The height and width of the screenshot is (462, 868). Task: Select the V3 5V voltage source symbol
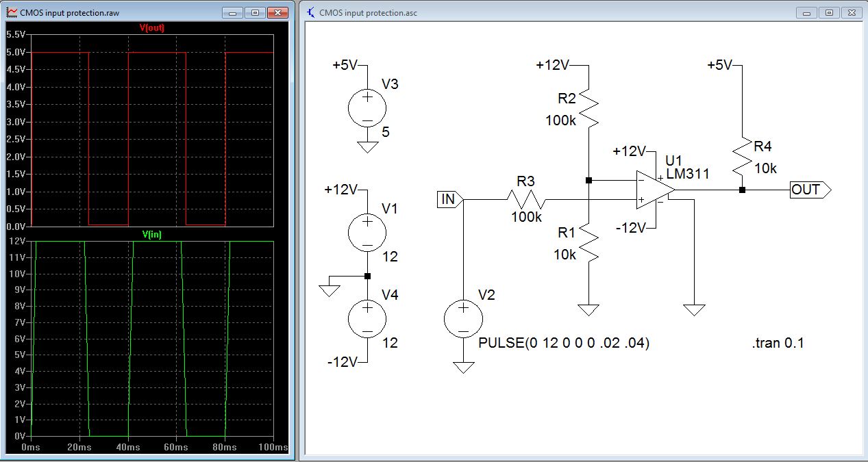[x=367, y=108]
